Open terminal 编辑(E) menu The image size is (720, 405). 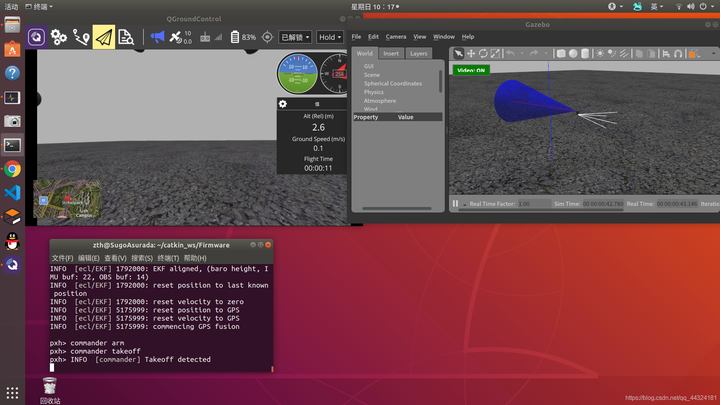tap(89, 258)
